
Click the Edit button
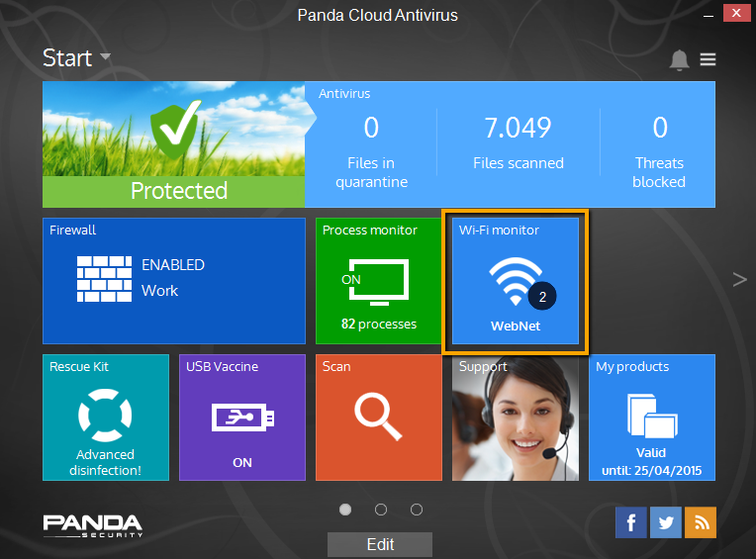(380, 544)
